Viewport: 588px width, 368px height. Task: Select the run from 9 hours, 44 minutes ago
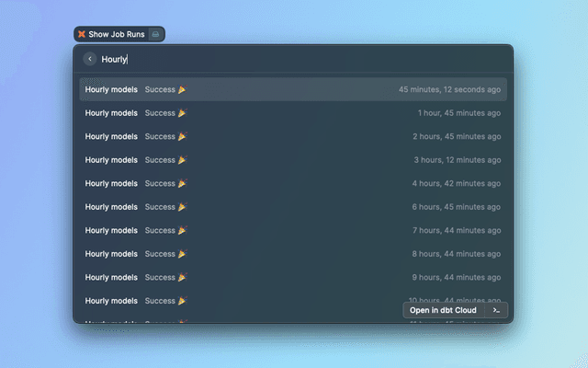(293, 277)
